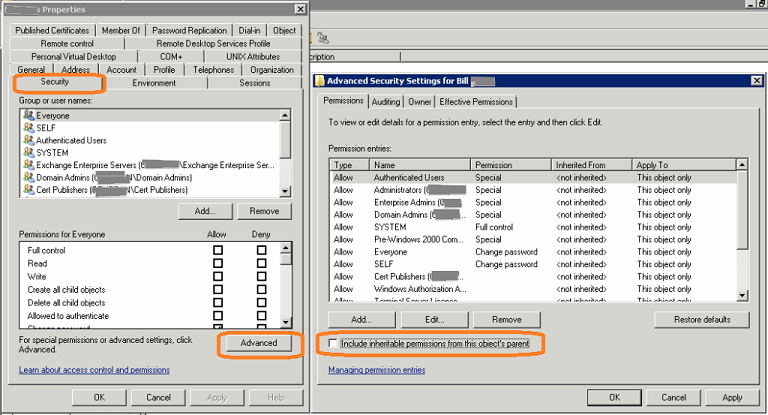The image size is (768, 415).
Task: Check Allow for Write permission
Action: (218, 276)
